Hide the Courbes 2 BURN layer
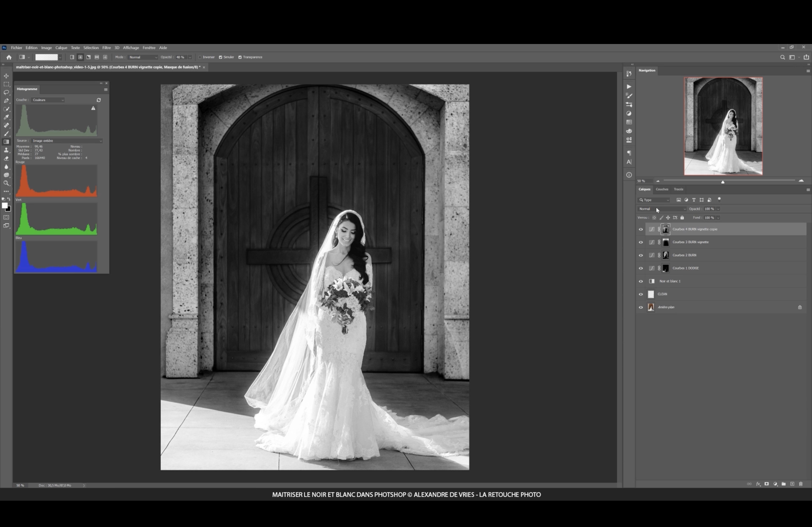The width and height of the screenshot is (812, 527). click(x=640, y=255)
